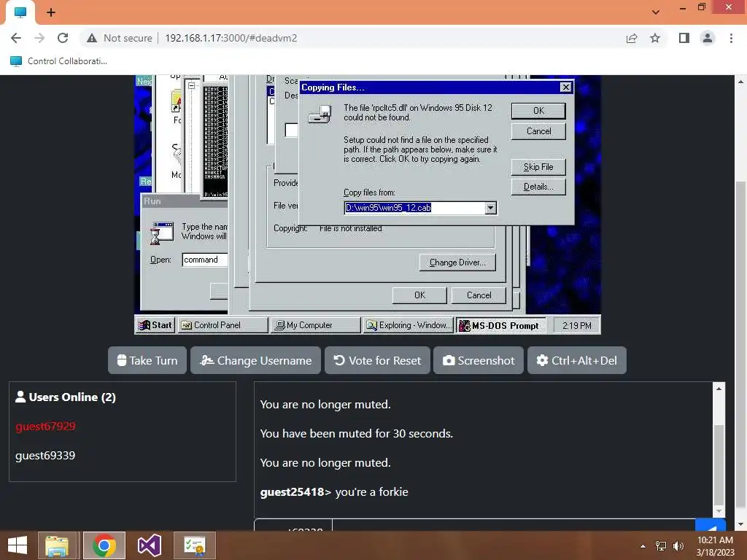Open the Windows 95 Start menu
The image size is (747, 560).
(x=155, y=325)
